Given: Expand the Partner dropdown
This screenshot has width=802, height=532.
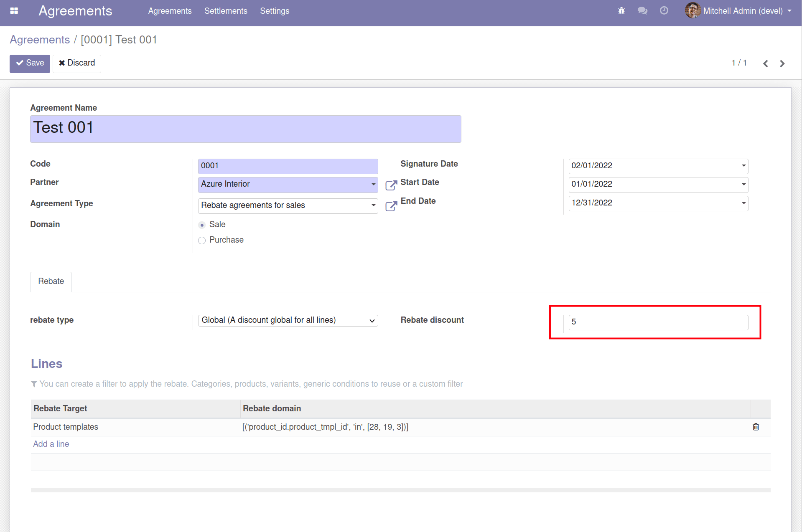Looking at the screenshot, I should pos(373,185).
